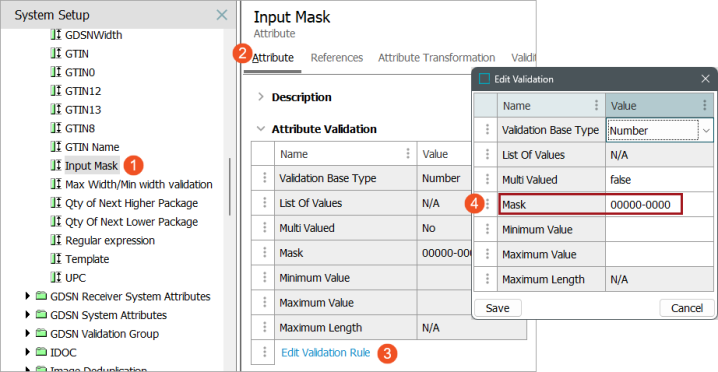Click the row handle beside Minimum Value in the dialog
Screen dimensions: 718x372
pos(487,229)
